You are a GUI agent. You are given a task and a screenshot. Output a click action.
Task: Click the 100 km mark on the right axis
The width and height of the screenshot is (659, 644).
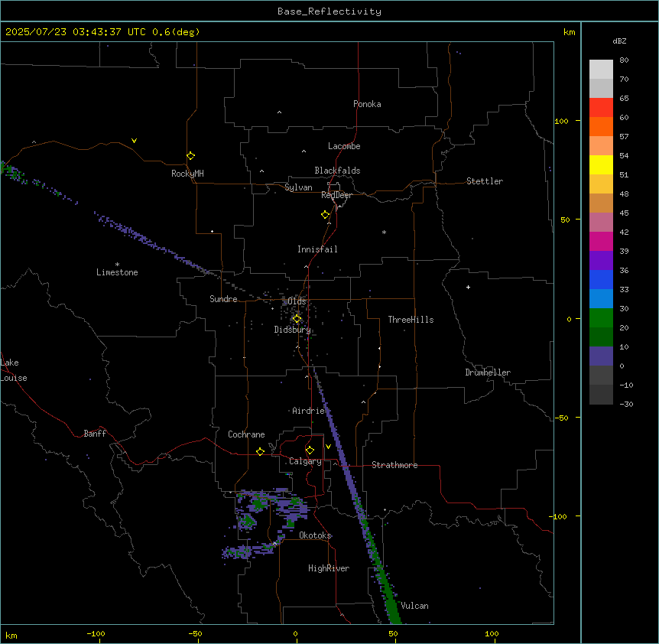(x=561, y=121)
